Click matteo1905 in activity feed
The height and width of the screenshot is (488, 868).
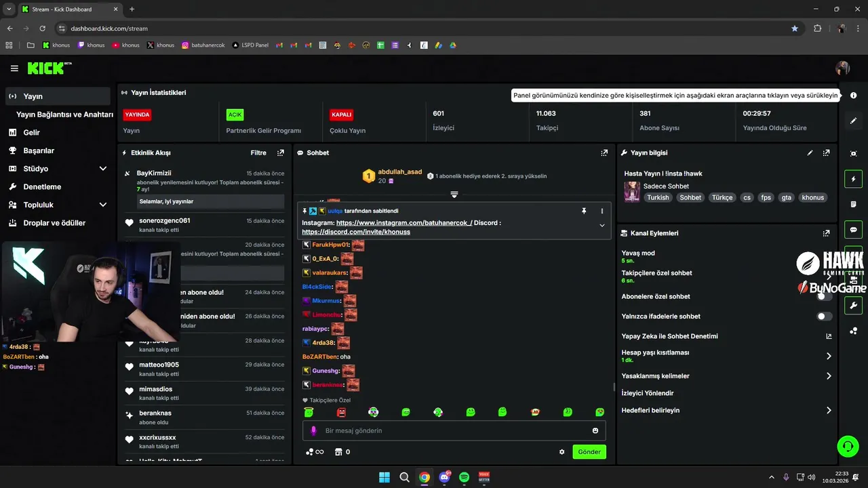(x=159, y=365)
